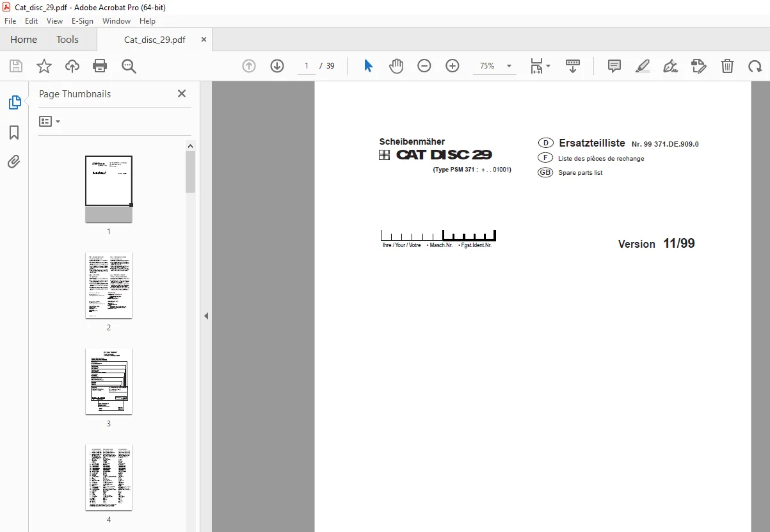
Task: Delete page with trash icon
Action: [x=727, y=66]
